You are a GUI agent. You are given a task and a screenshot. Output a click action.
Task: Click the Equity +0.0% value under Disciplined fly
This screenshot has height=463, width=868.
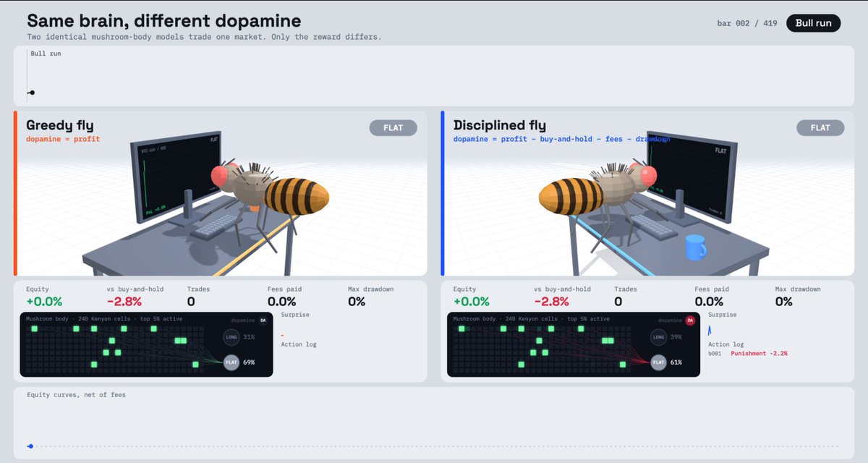pos(472,302)
